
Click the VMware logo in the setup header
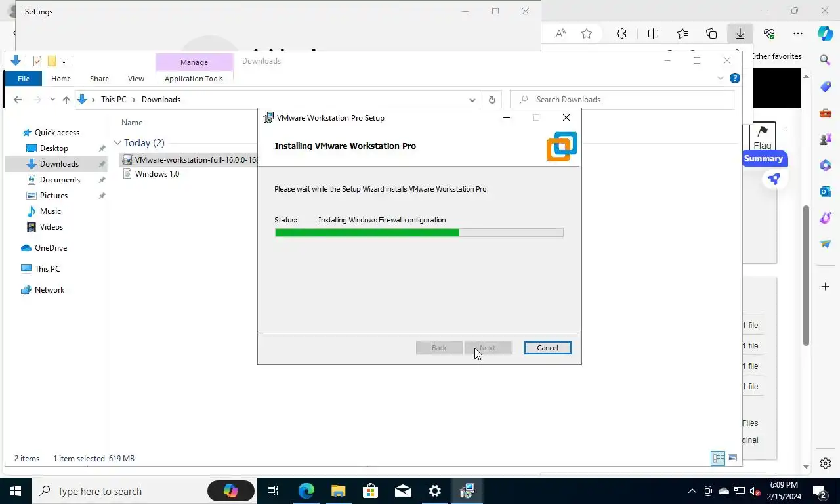(562, 146)
